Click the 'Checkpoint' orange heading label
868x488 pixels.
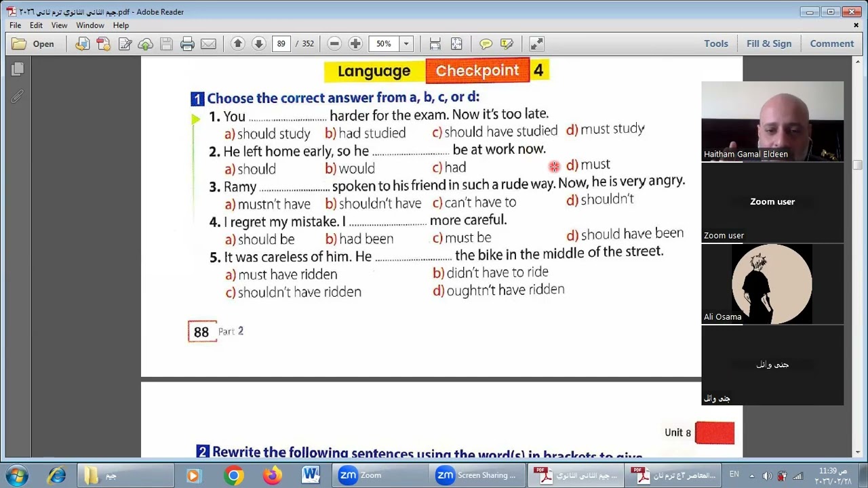(x=477, y=70)
